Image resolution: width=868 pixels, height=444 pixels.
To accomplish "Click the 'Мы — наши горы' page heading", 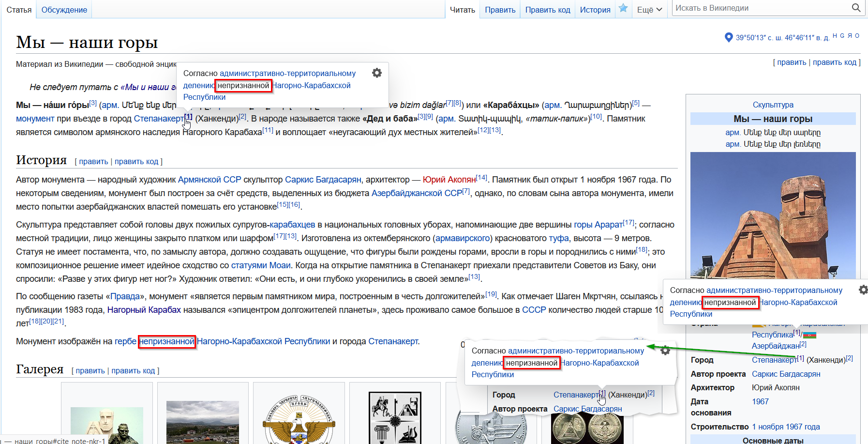I will (x=87, y=43).
